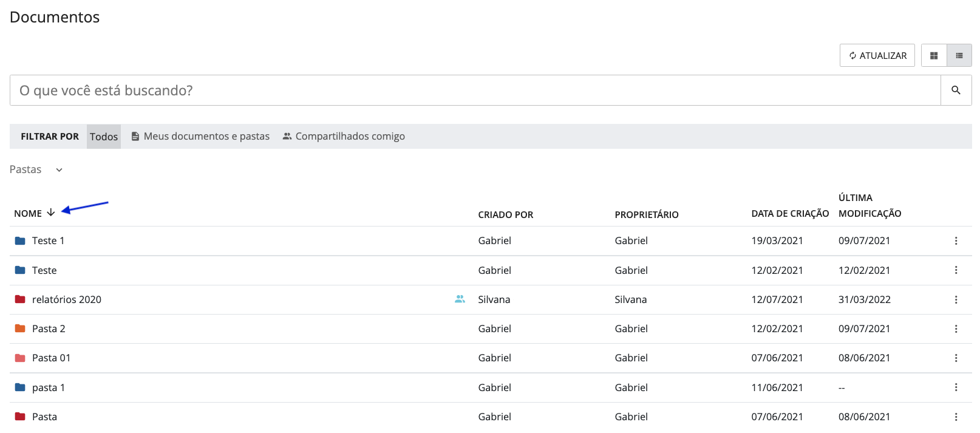Toggle sort order arrow beside NOME
Viewport: 980px width, 433px height.
tap(51, 213)
